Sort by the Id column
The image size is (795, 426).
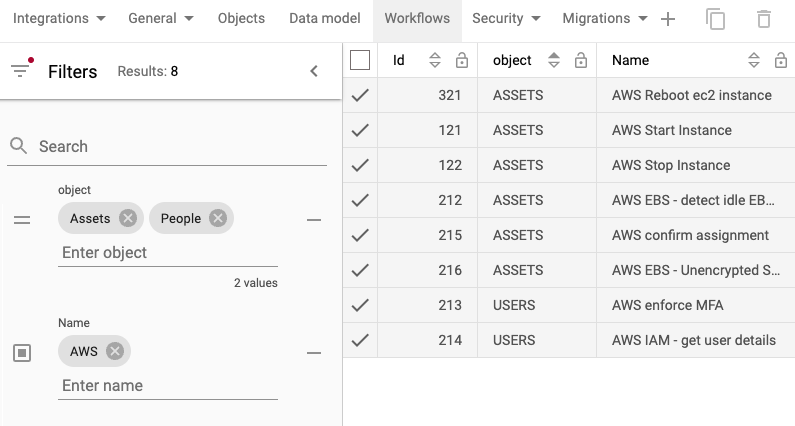click(435, 60)
